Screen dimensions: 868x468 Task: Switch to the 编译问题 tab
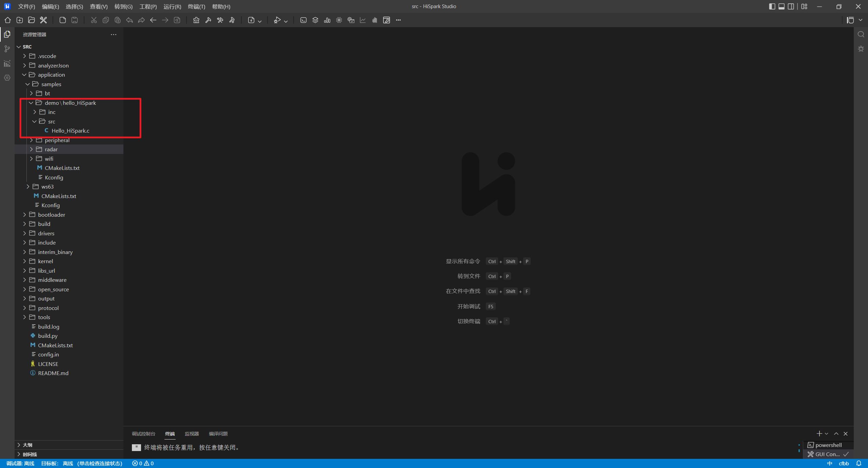click(x=218, y=434)
